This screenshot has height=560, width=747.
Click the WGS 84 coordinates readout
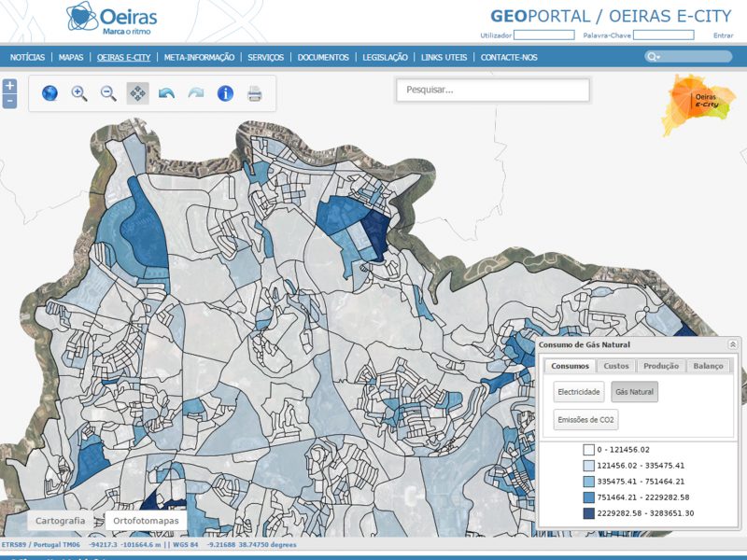[237, 544]
